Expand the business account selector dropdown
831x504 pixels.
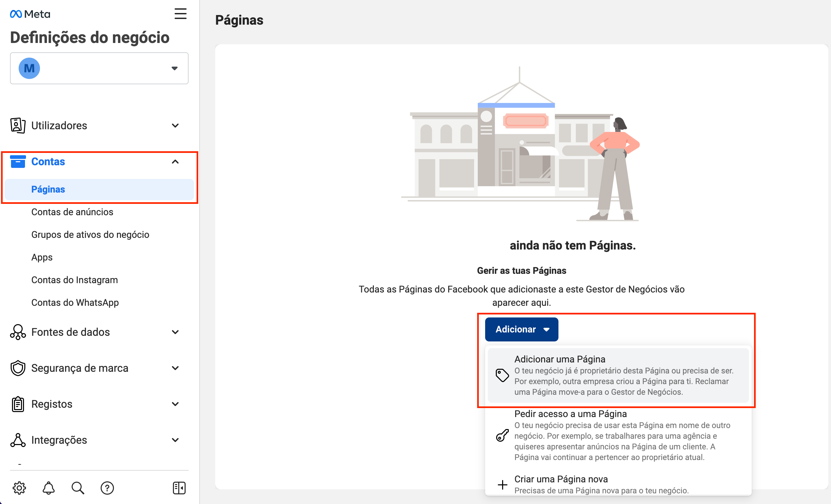coord(174,68)
